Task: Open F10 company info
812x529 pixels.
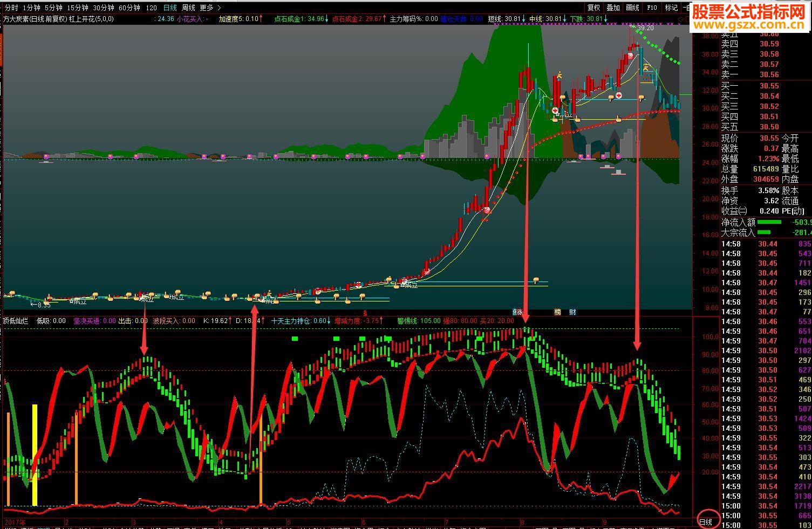Action: click(652, 8)
